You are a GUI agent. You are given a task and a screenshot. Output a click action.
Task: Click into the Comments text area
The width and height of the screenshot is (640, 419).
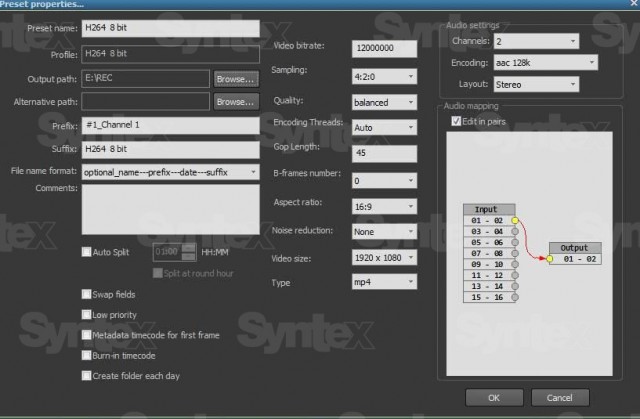[170, 208]
